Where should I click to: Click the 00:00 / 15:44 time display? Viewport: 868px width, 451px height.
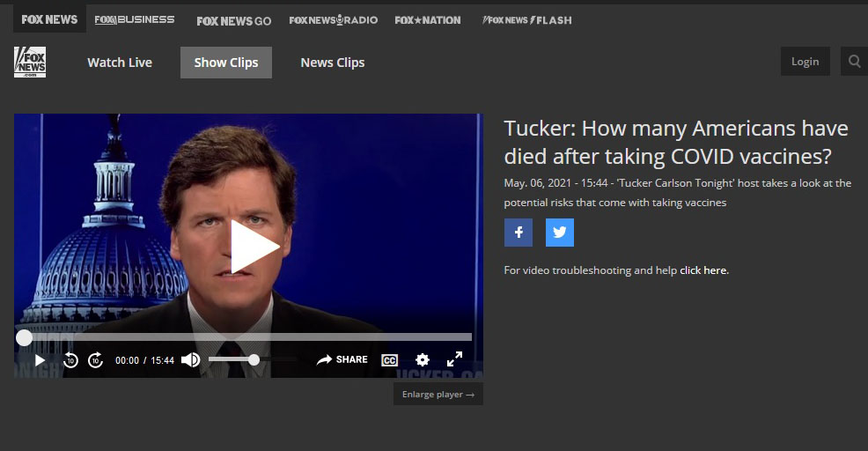144,360
